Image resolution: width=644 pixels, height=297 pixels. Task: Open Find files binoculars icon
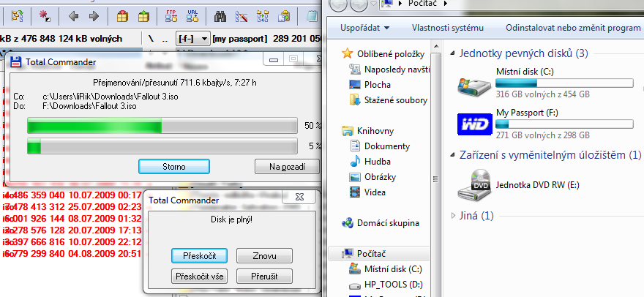tap(220, 16)
